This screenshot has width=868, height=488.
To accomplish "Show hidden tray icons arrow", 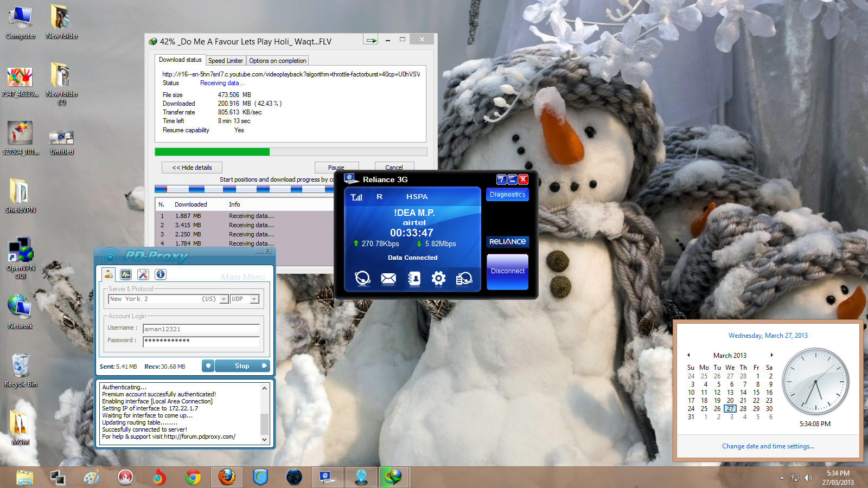I will point(782,478).
